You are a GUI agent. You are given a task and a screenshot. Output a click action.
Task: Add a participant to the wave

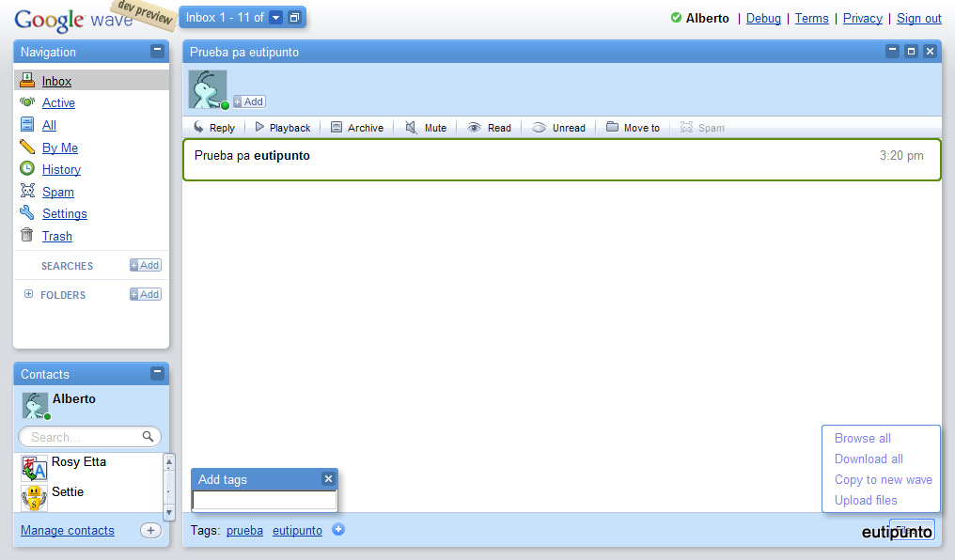pos(249,101)
